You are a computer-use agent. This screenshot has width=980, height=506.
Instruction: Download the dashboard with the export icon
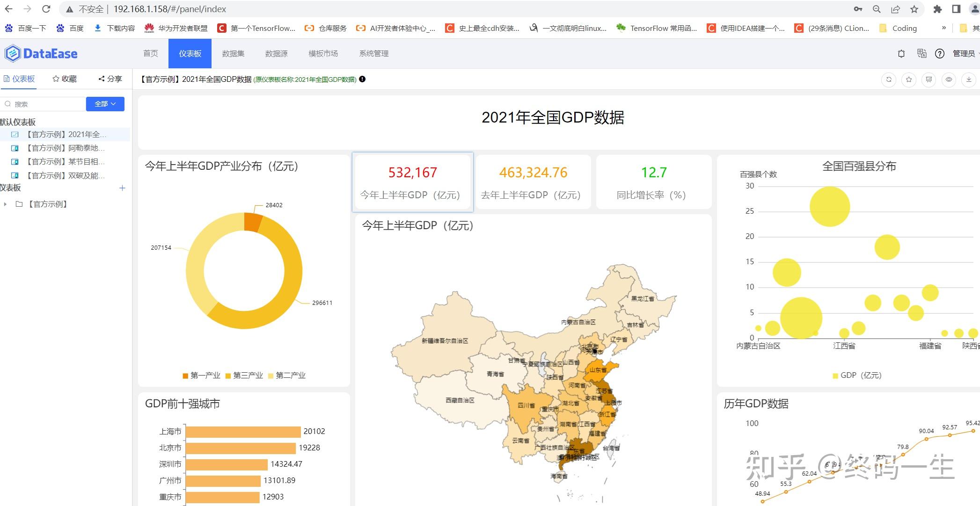tap(969, 80)
